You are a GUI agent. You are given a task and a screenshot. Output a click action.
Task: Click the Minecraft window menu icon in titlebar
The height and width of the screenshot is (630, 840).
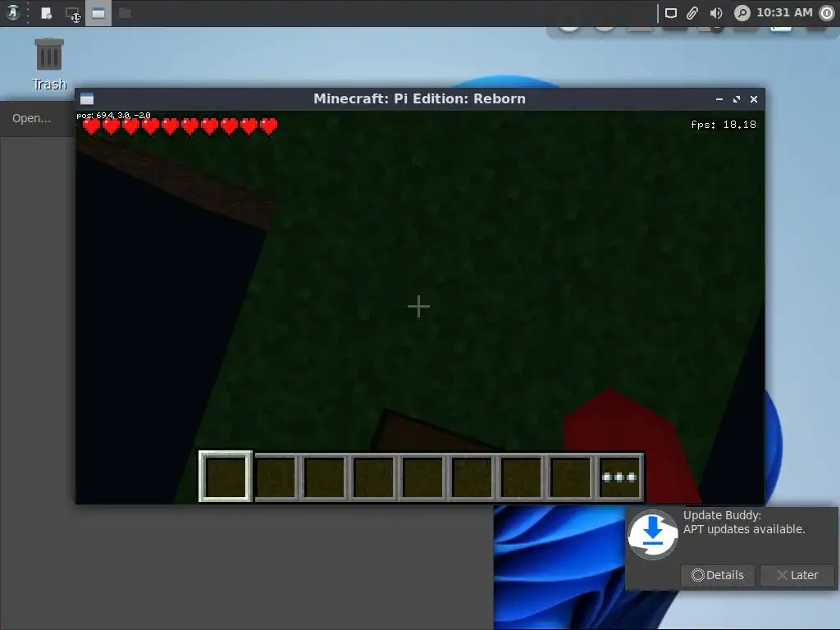coord(87,98)
